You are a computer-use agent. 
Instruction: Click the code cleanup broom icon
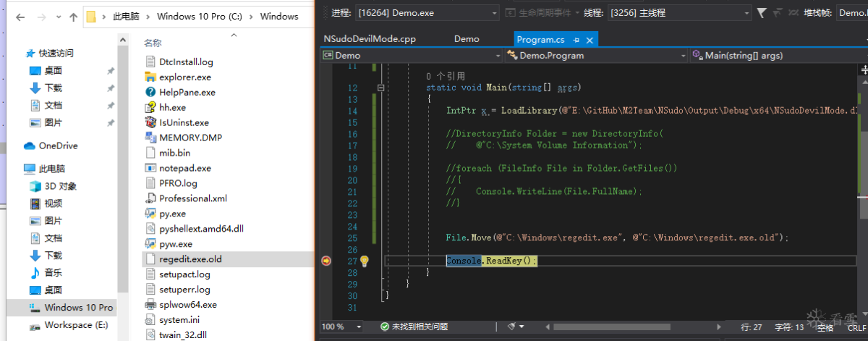tap(511, 327)
